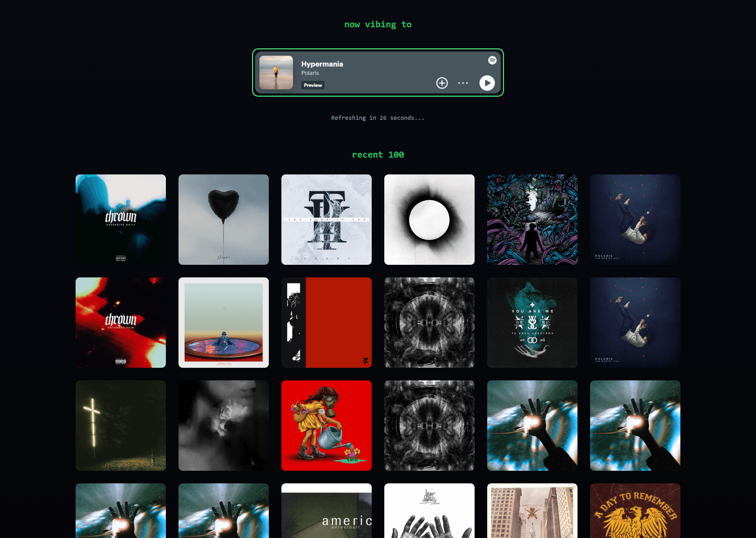This screenshot has width=756, height=538.
Task: Open the glowing cross in forest cover
Action: (x=121, y=426)
